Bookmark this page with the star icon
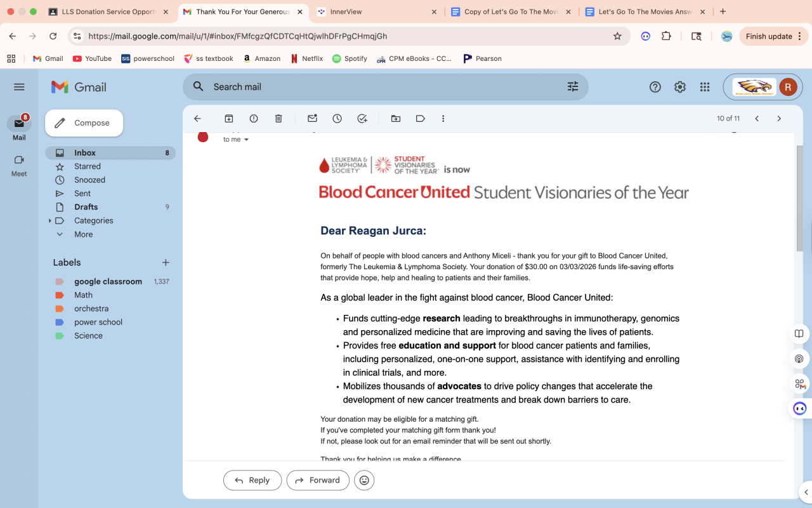The height and width of the screenshot is (508, 812). (617, 36)
